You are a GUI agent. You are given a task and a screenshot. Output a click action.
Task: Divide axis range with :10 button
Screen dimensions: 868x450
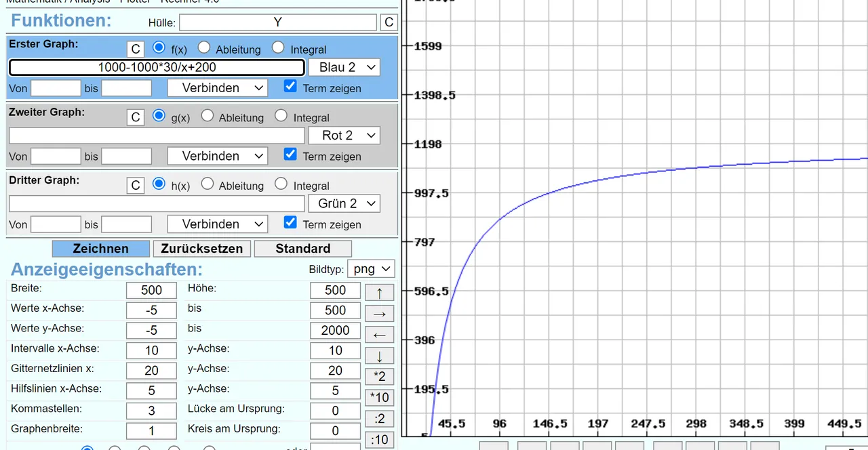(380, 440)
